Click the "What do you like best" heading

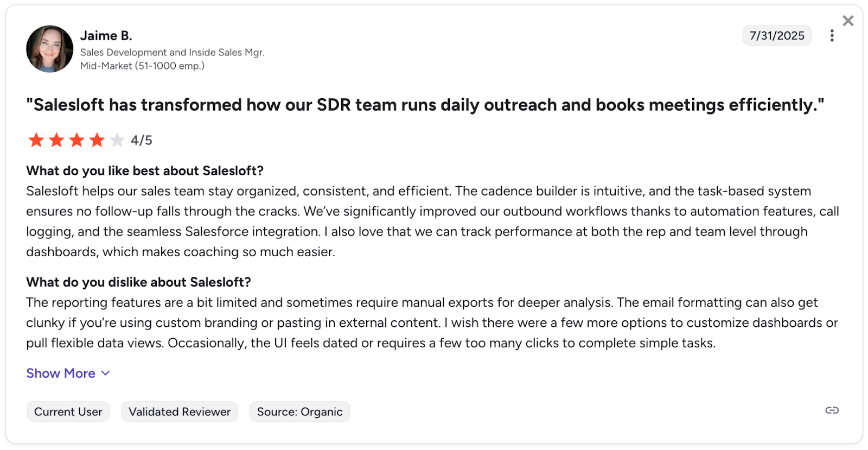(145, 171)
